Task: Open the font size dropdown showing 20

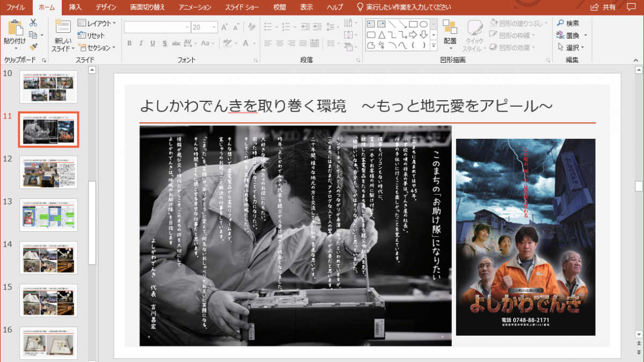Action: (x=214, y=27)
